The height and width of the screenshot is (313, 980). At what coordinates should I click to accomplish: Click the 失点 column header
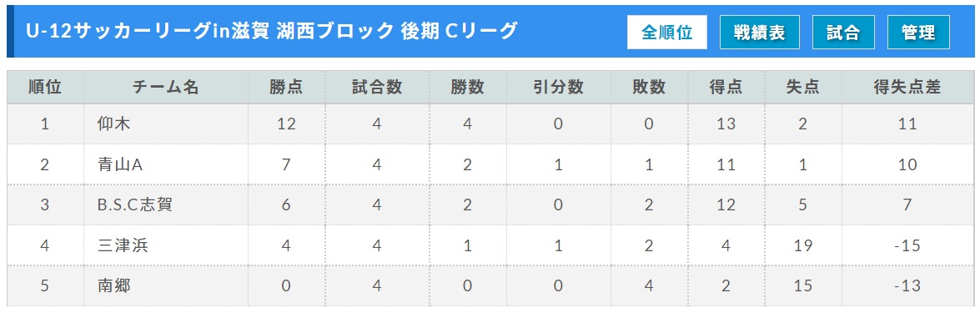pyautogui.click(x=803, y=87)
